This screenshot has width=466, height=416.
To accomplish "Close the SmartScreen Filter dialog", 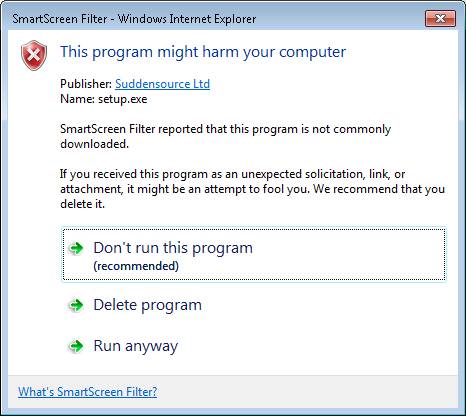I will click(440, 19).
